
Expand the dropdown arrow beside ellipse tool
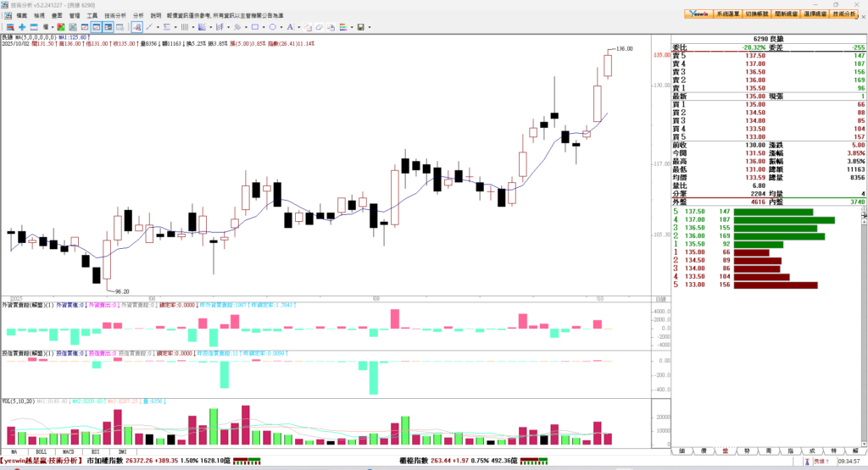tap(281, 27)
